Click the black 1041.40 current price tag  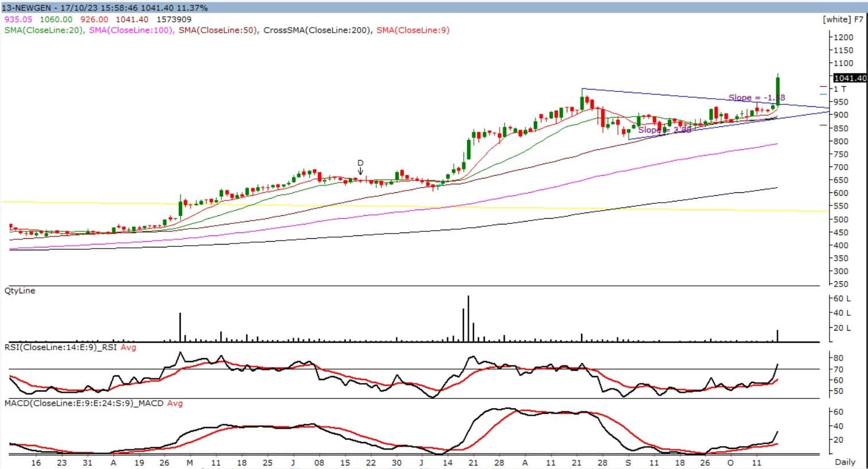point(850,78)
